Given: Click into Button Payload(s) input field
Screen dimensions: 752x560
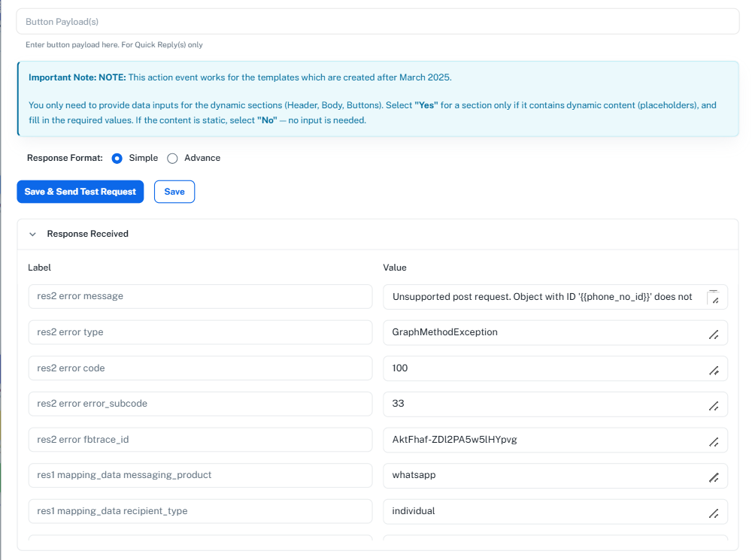Looking at the screenshot, I should [378, 22].
